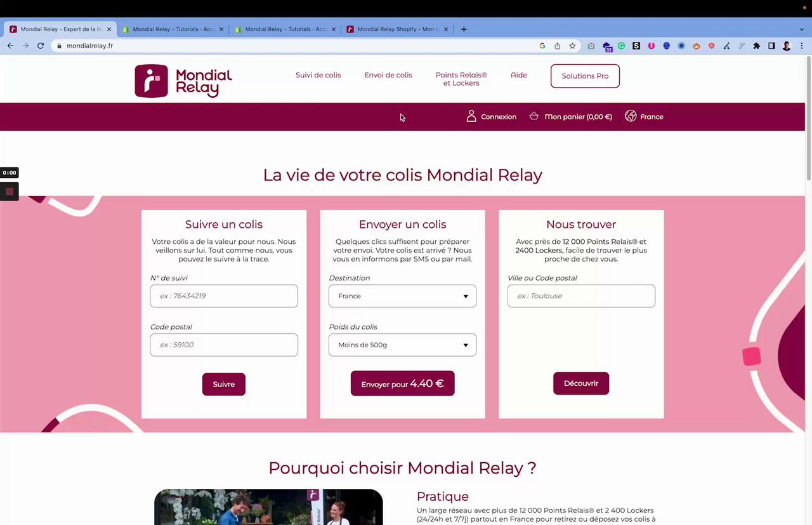Image resolution: width=812 pixels, height=525 pixels.
Task: Select the globe country icon
Action: [631, 116]
